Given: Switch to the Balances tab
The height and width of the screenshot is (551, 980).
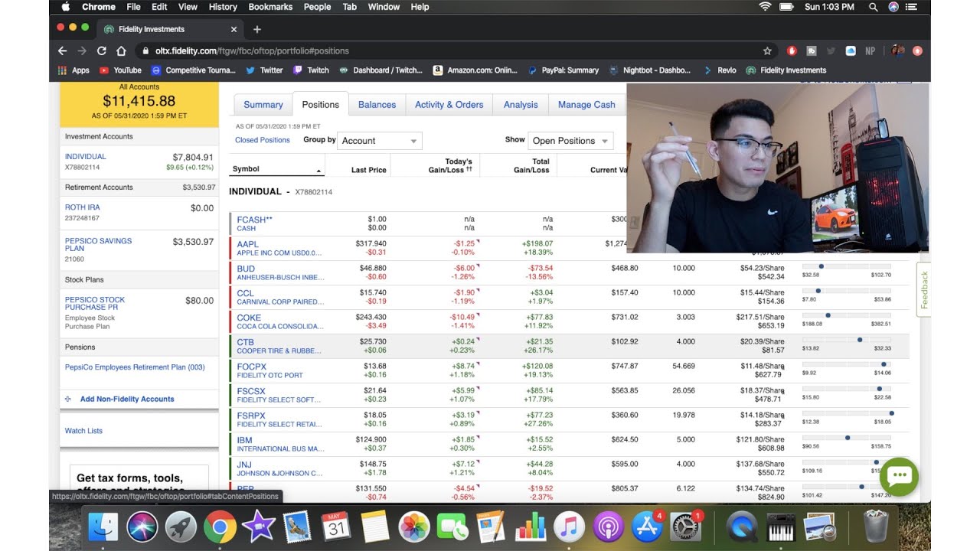Looking at the screenshot, I should coord(377,105).
